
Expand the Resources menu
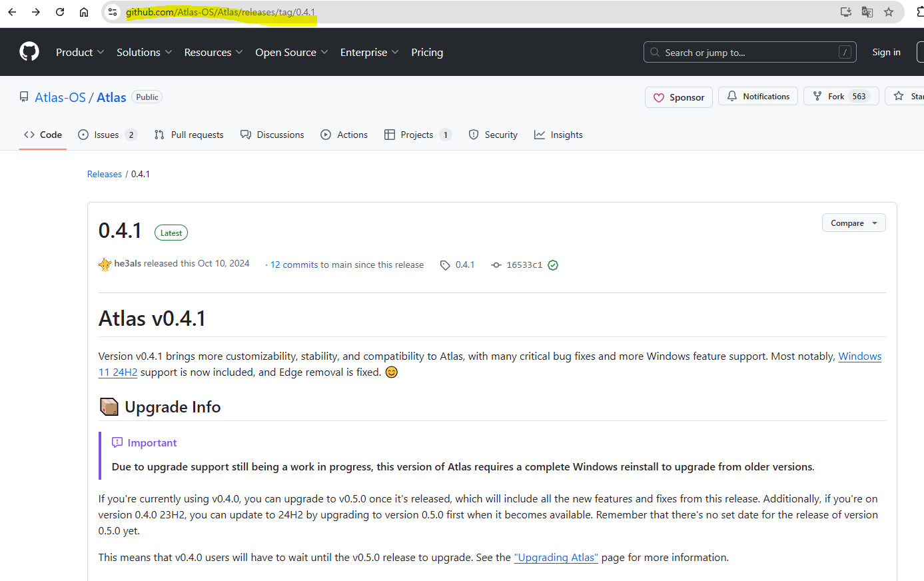(213, 52)
